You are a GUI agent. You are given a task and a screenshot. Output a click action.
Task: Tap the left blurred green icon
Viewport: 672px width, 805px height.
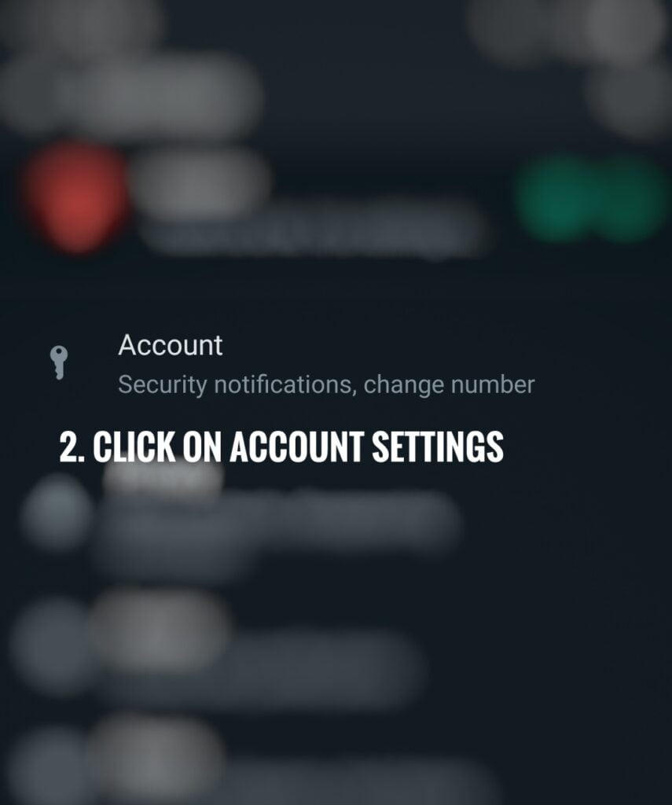tap(556, 197)
